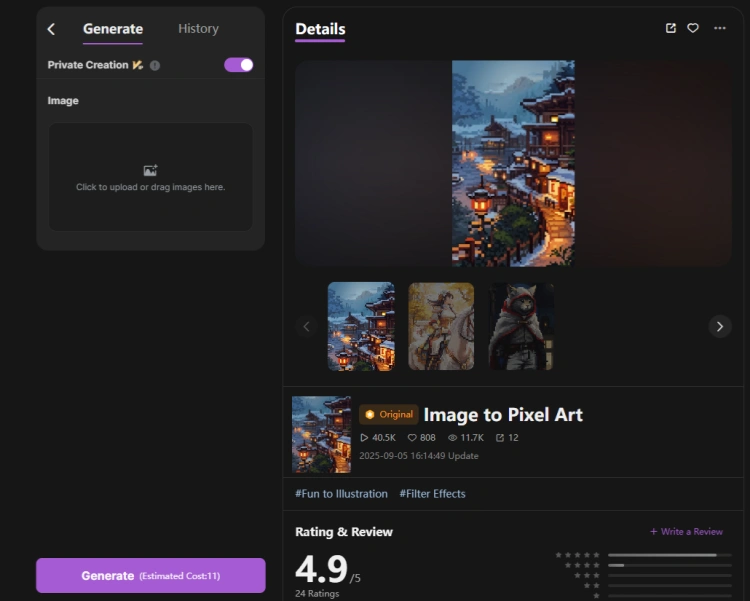Image resolution: width=750 pixels, height=601 pixels.
Task: Click the likes heart showing 808
Action: (x=411, y=438)
